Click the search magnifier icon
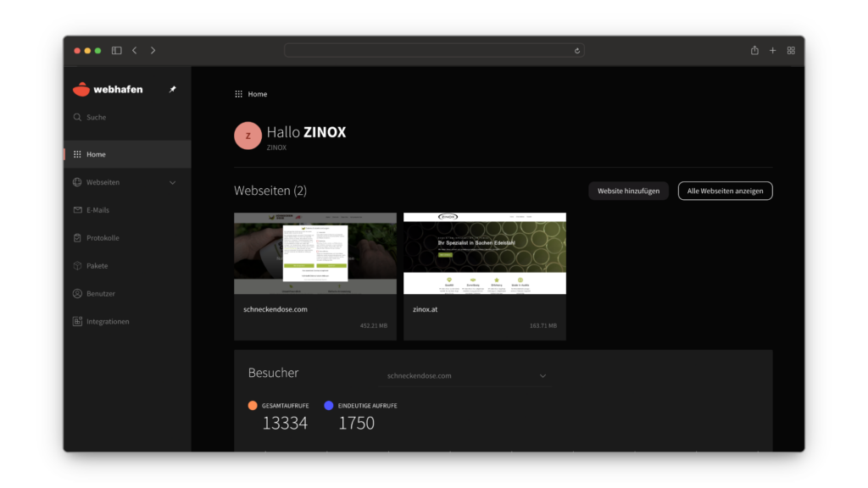868x488 pixels. [78, 118]
